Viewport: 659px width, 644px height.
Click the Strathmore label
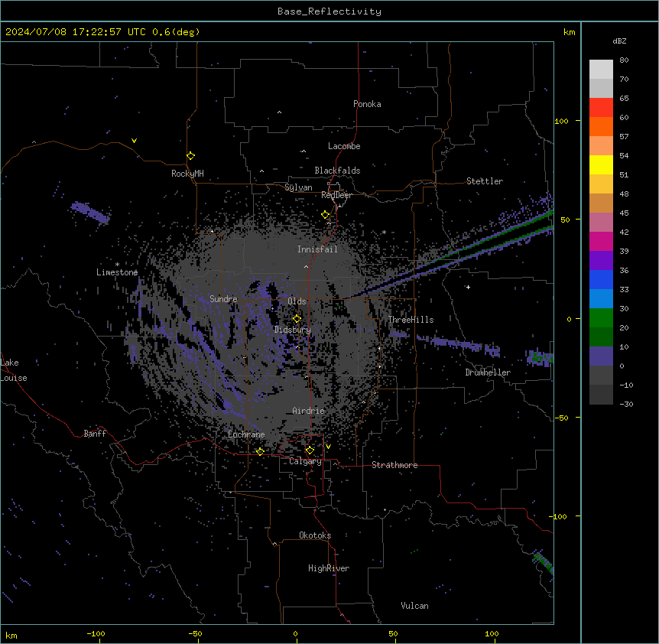click(x=394, y=465)
